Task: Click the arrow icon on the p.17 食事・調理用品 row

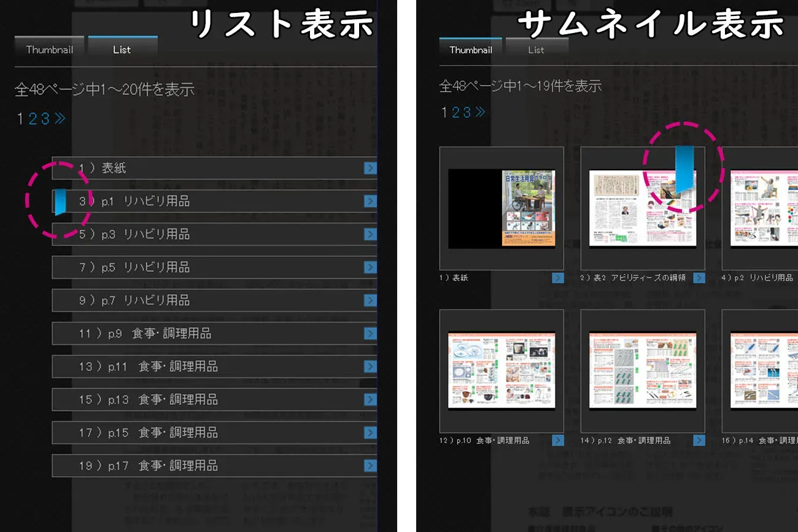Action: pos(370,466)
